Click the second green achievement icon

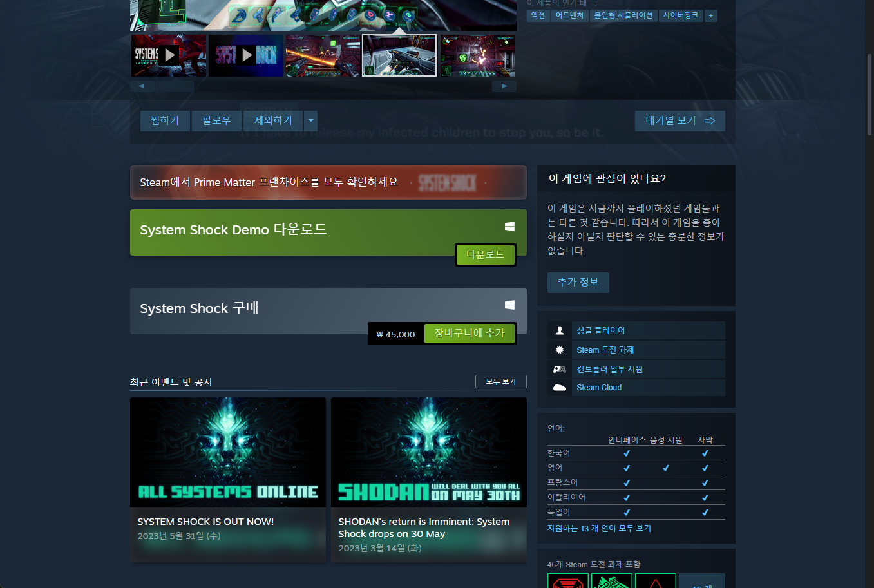(x=612, y=581)
